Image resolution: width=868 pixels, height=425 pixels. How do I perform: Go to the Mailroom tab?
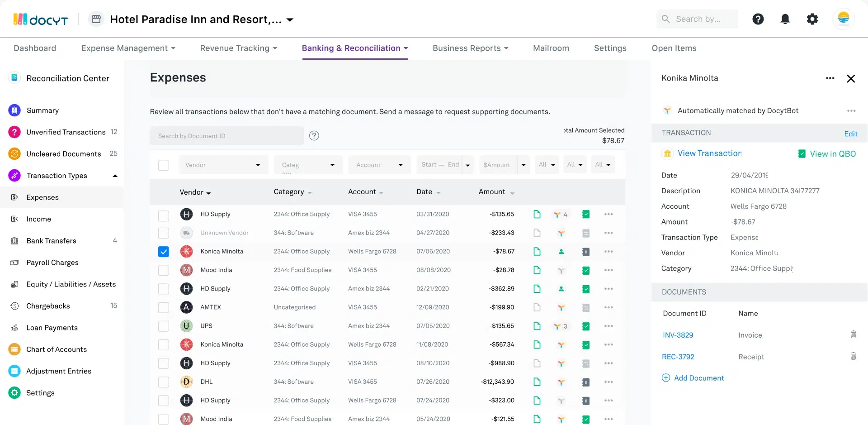[x=551, y=48]
